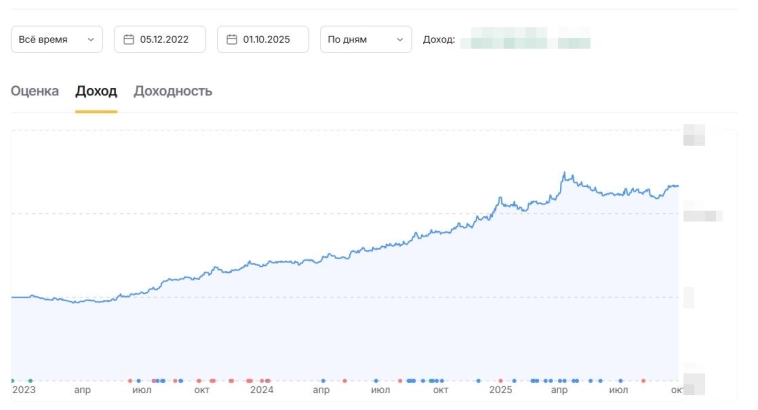Select the blue dot just before 2025 label

coord(479,380)
